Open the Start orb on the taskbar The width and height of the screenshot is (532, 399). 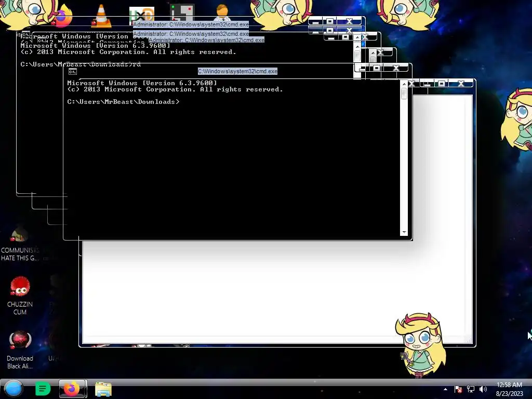coord(14,389)
